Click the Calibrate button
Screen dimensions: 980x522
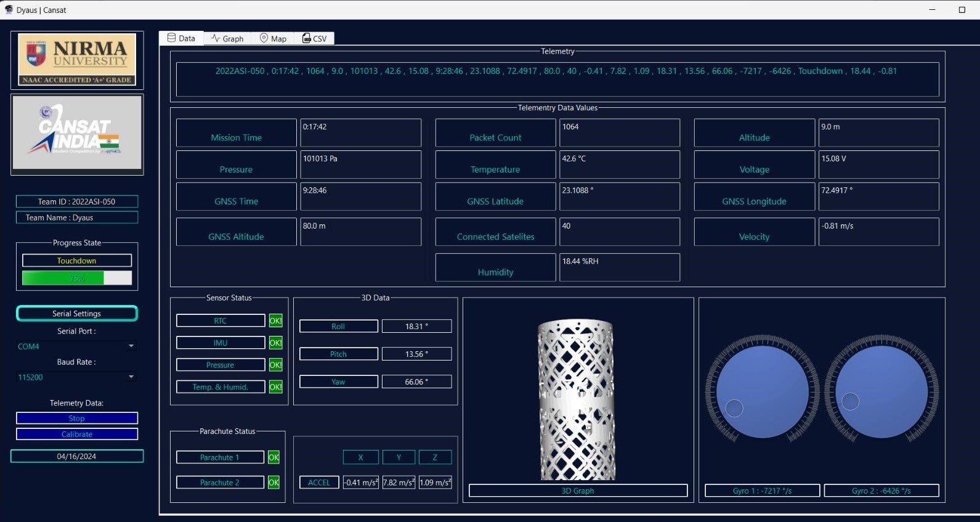[77, 434]
